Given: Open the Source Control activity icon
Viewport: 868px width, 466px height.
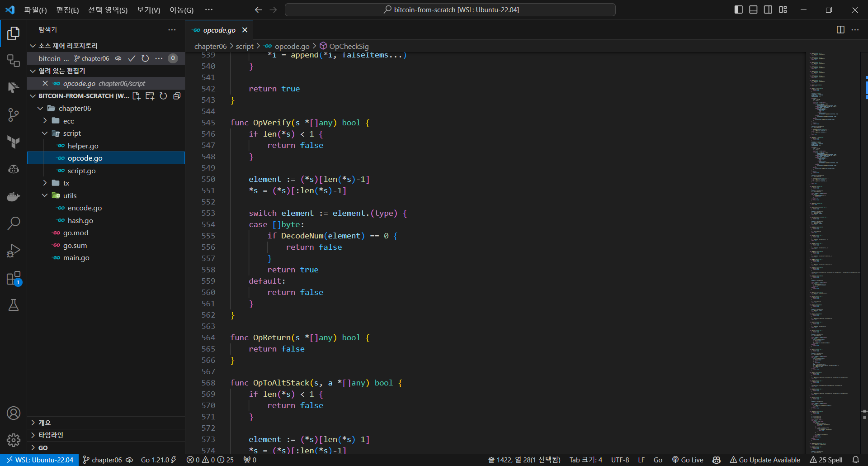Looking at the screenshot, I should [x=14, y=114].
